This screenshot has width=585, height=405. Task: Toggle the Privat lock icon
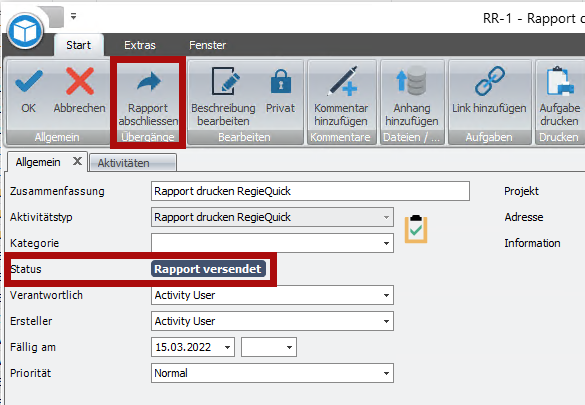(281, 81)
